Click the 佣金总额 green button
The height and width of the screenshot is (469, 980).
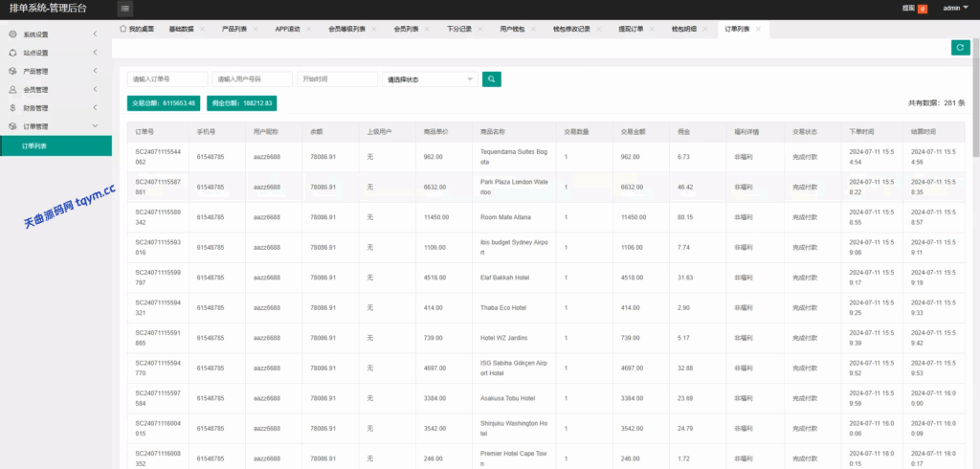242,103
